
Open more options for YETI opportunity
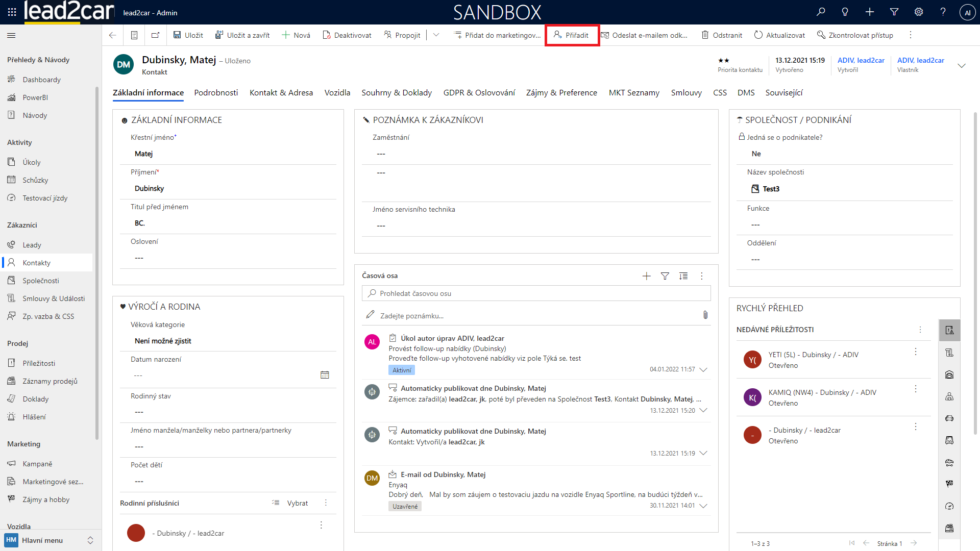coord(916,352)
